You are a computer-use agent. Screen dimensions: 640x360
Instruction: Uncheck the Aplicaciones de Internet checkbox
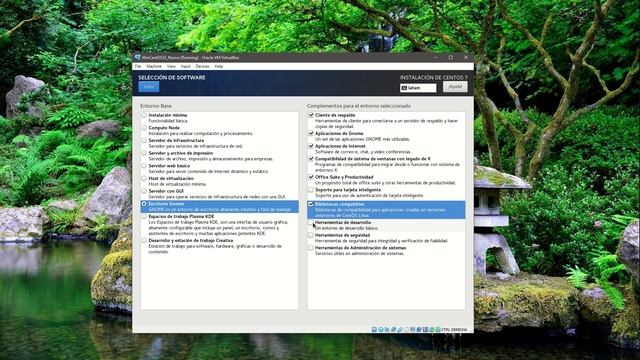(x=311, y=146)
